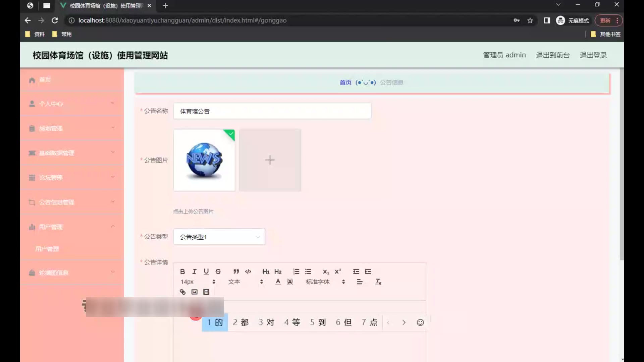This screenshot has height=362, width=644.
Task: Select 用户管理 submenu item
Action: coord(47,249)
